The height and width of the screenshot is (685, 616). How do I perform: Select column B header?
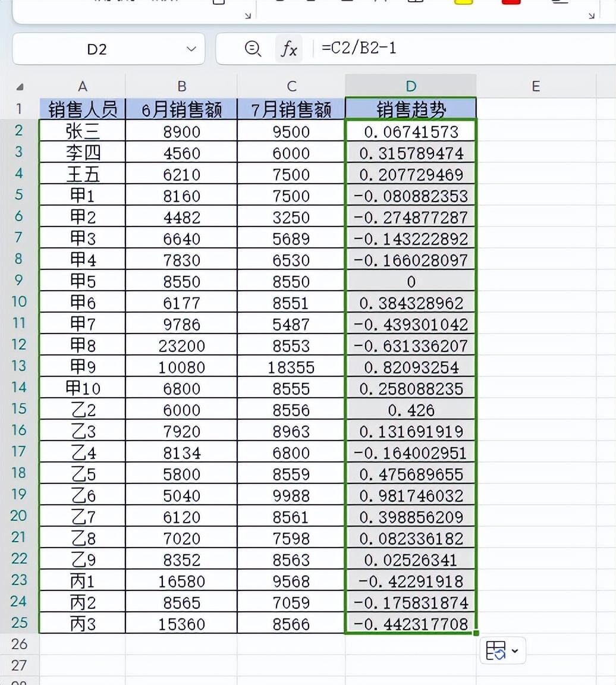(181, 86)
